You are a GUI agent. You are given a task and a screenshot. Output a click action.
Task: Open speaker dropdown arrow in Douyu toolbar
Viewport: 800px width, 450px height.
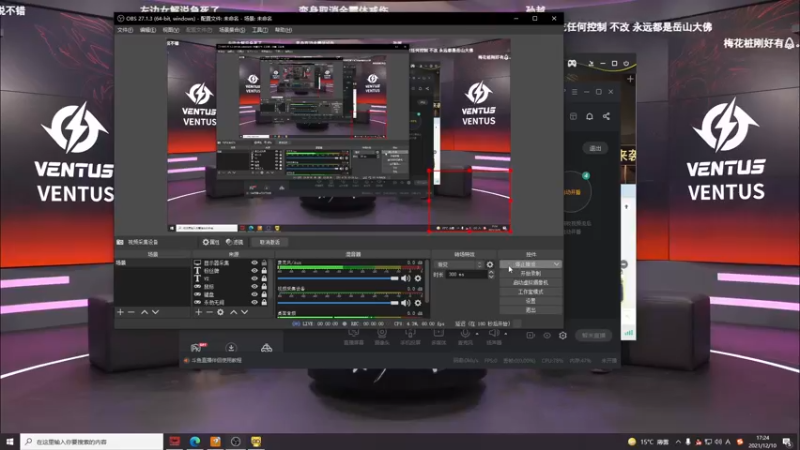point(506,334)
